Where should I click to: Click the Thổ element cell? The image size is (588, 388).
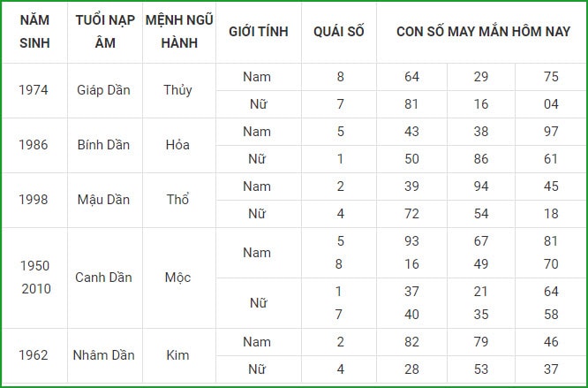pyautogui.click(x=178, y=200)
